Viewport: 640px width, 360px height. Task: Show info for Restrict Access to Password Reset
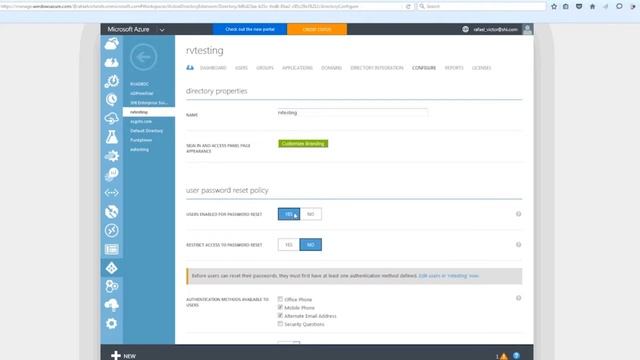pos(518,244)
